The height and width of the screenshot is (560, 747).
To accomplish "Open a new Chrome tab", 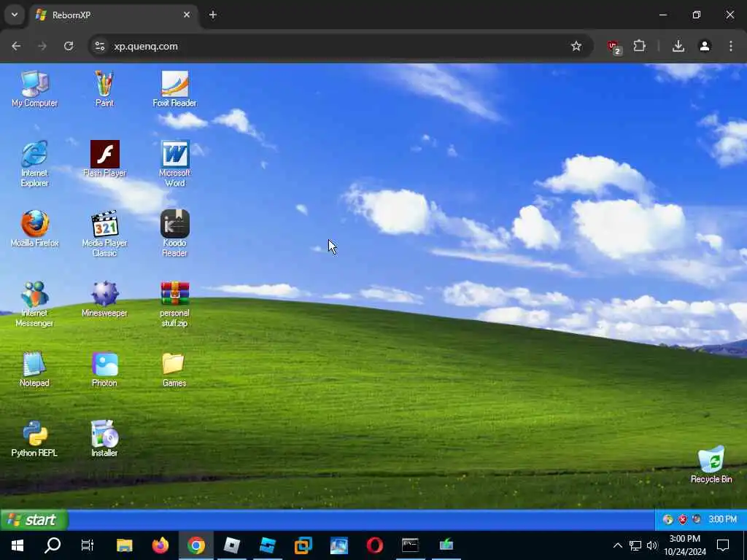I will pyautogui.click(x=213, y=15).
